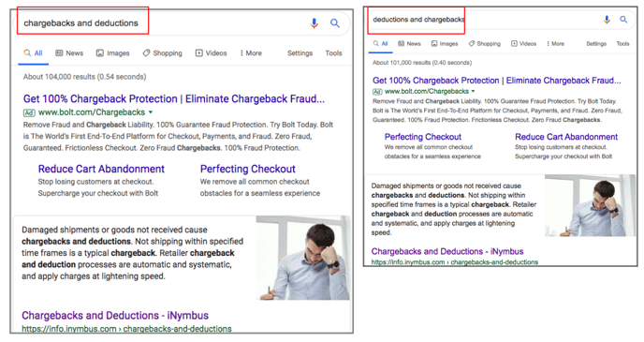The width and height of the screenshot is (644, 342).
Task: Open left 'Reduce Cart Abandonment' sitelink
Action: click(x=101, y=169)
